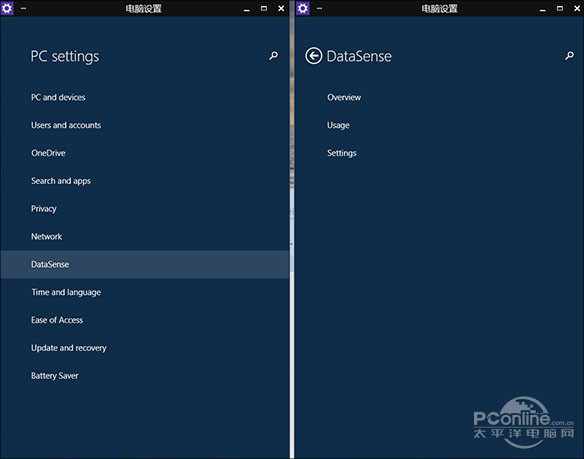The height and width of the screenshot is (459, 584).
Task: Open the Network settings category
Action: tap(47, 237)
